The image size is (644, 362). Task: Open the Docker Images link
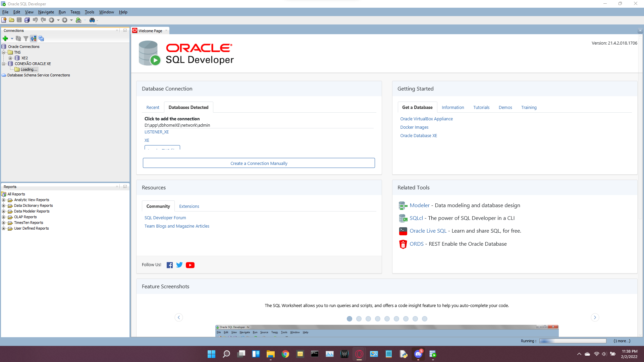coord(414,127)
